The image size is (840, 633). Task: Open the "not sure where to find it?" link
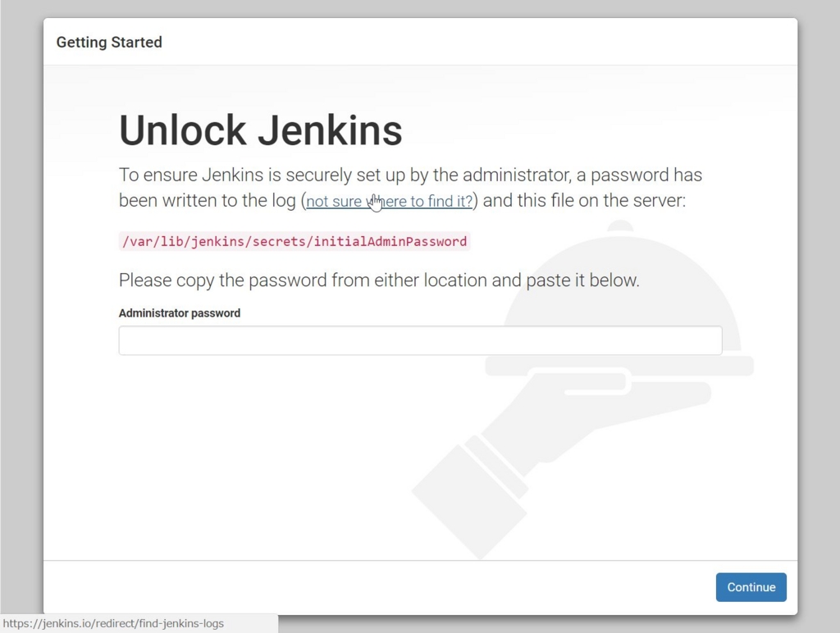[390, 202]
